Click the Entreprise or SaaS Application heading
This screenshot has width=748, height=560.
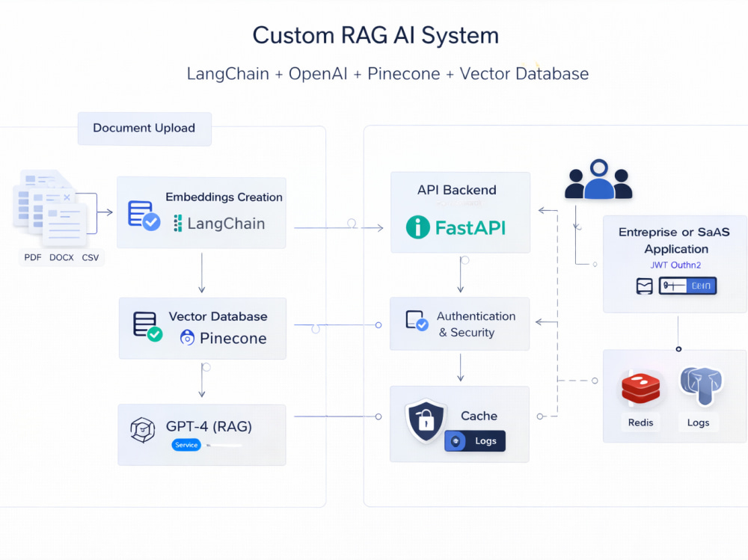[675, 241]
